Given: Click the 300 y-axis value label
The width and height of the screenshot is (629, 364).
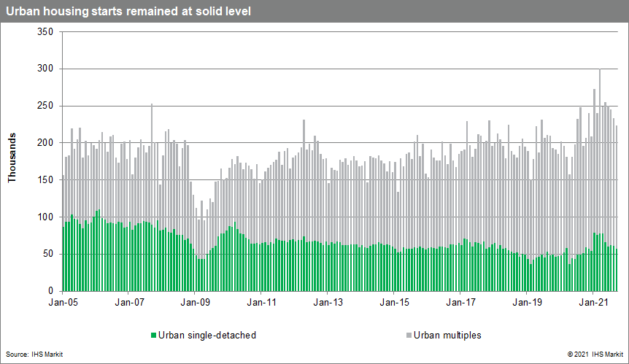Looking at the screenshot, I should [x=45, y=69].
